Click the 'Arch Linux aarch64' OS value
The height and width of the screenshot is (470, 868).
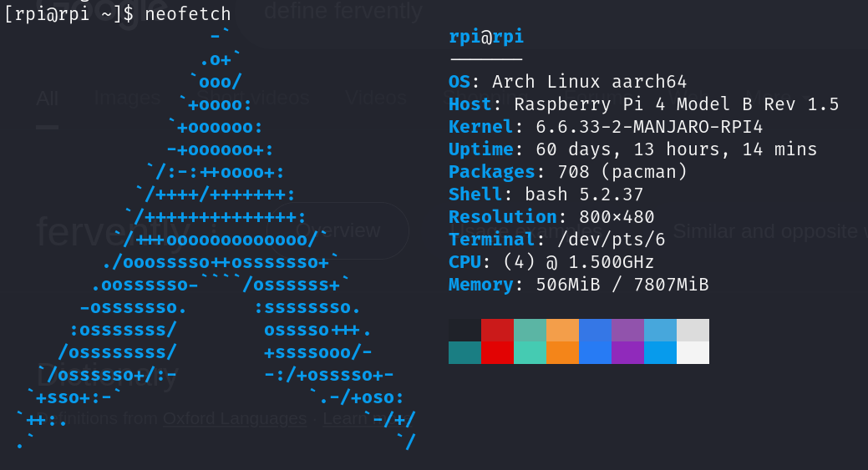click(x=589, y=82)
